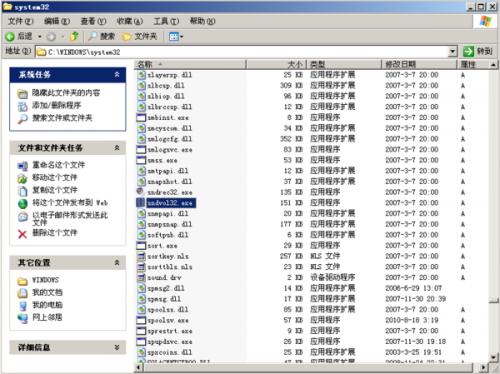The height and width of the screenshot is (374, 500).
Task: Open the 工具 (Tools) menu
Action: click(x=166, y=21)
